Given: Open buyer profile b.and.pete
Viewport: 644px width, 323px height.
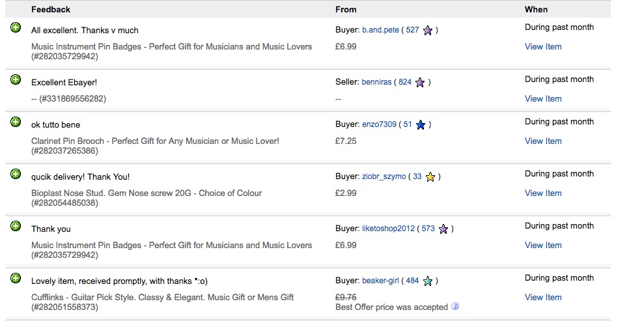Looking at the screenshot, I should [380, 30].
